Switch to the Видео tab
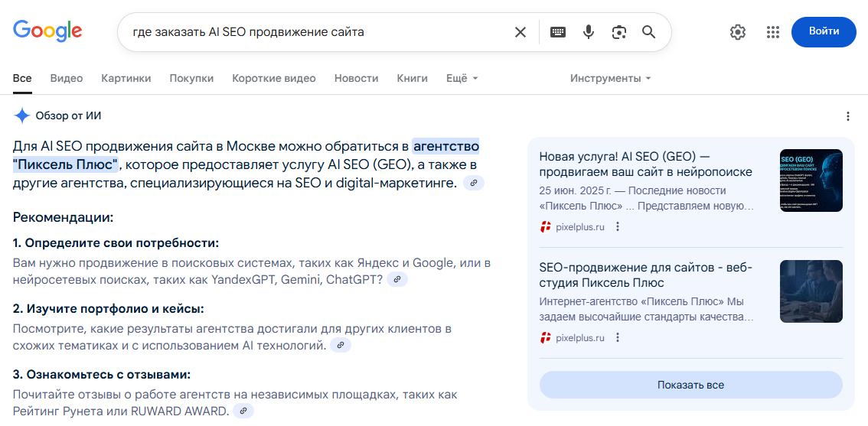Image resolution: width=868 pixels, height=426 pixels. tap(67, 79)
